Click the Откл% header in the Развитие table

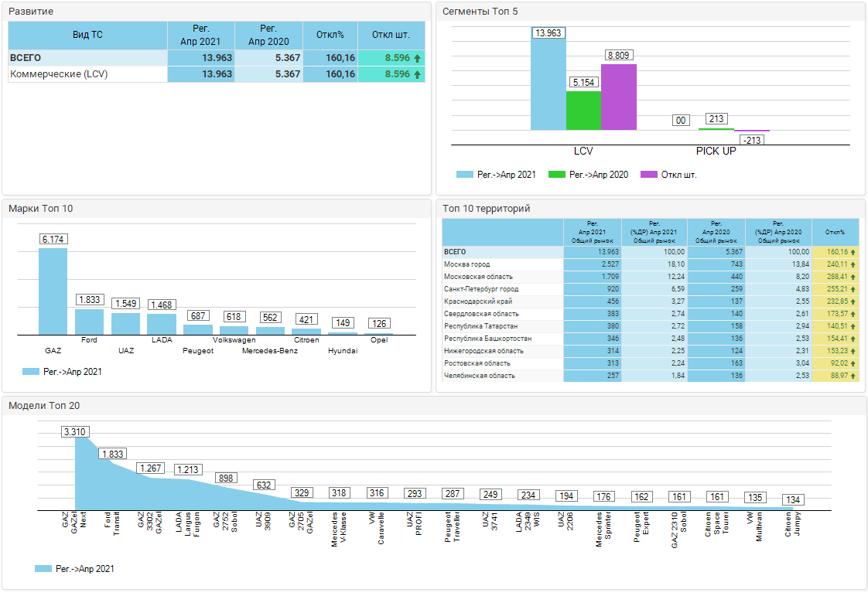(330, 35)
